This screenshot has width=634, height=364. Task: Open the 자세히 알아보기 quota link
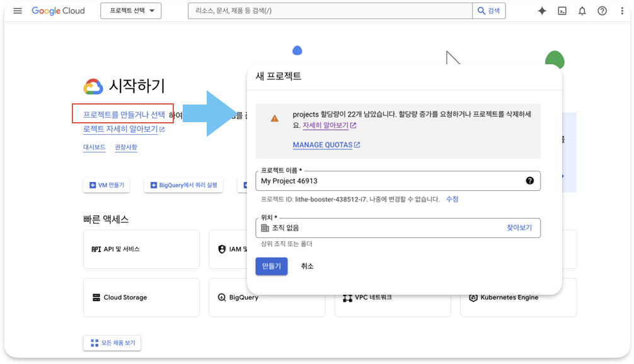[x=329, y=125]
